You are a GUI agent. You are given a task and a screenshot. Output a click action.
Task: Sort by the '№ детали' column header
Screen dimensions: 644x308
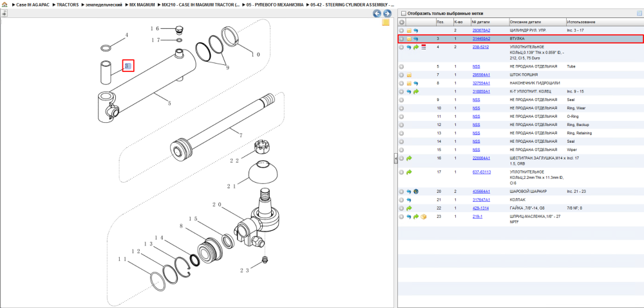pyautogui.click(x=489, y=22)
